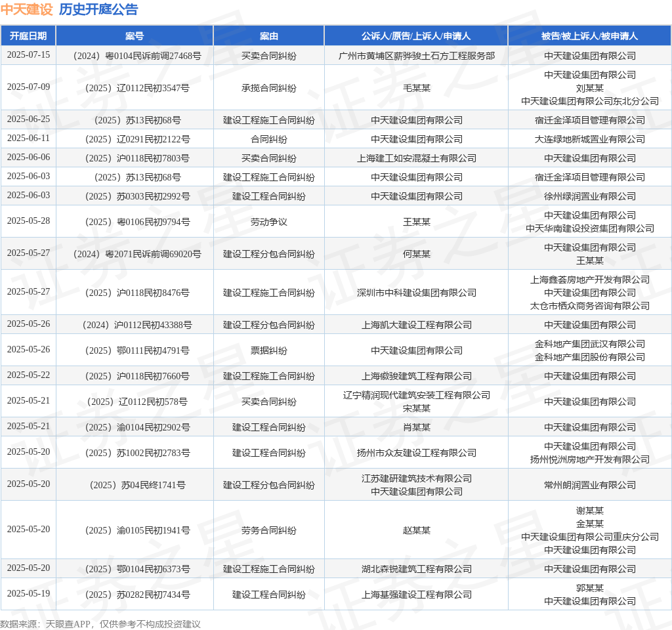Select the 劳务合同纠纷 cause cell

(x=268, y=530)
